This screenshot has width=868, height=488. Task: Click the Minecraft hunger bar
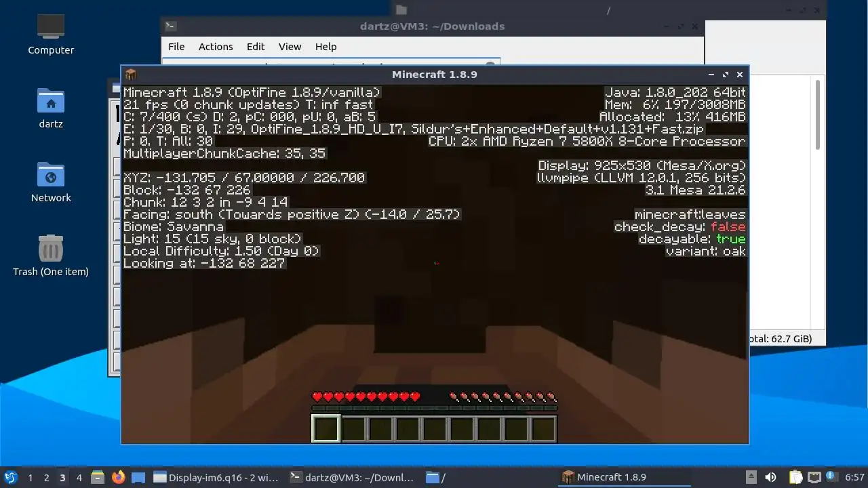click(502, 396)
